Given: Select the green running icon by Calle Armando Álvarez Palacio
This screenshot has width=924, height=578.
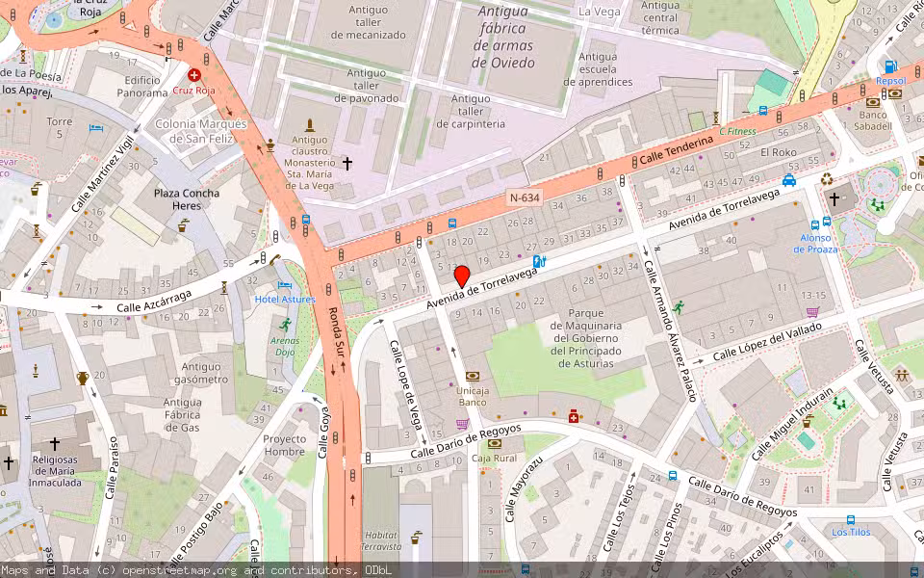Looking at the screenshot, I should point(679,307).
